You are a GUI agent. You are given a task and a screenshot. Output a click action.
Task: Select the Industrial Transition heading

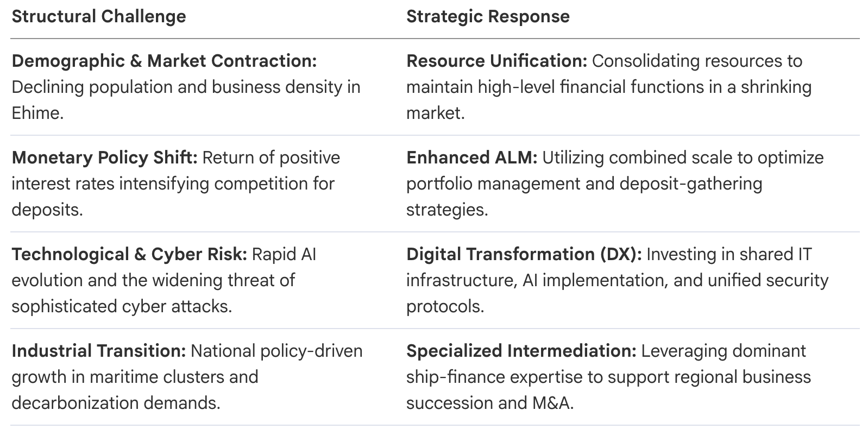99,351
